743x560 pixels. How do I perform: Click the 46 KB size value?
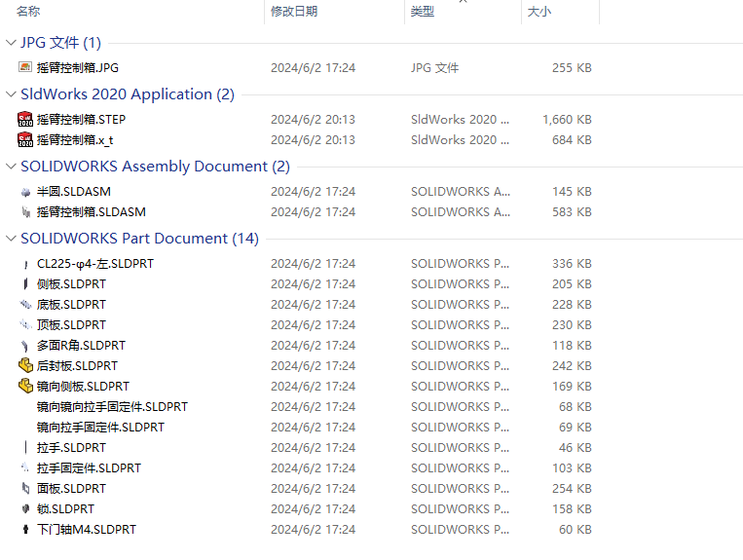tap(575, 447)
